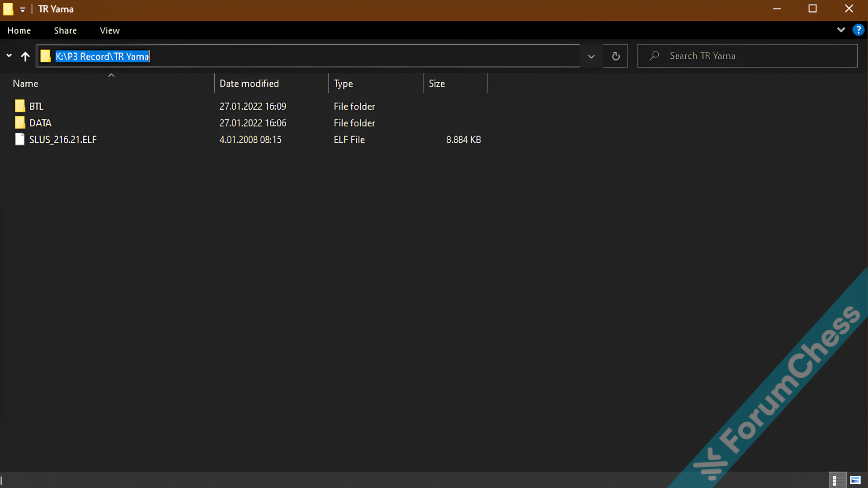
Task: Switch to Details view layout icon
Action: click(x=837, y=480)
